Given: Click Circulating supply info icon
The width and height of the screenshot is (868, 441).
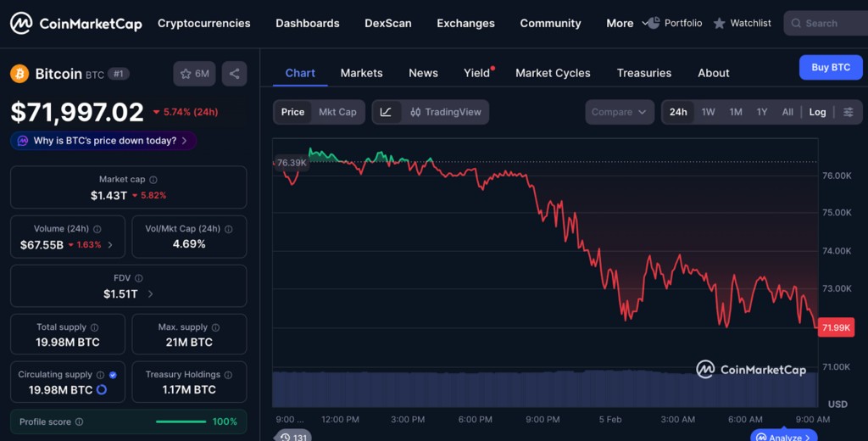Looking at the screenshot, I should pyautogui.click(x=100, y=375).
